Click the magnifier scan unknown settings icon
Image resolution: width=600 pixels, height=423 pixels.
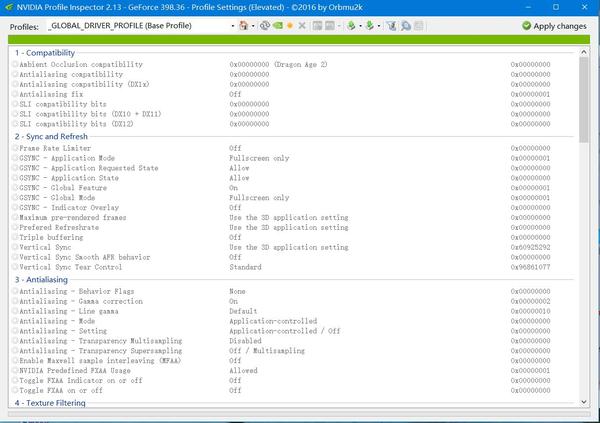[405, 26]
